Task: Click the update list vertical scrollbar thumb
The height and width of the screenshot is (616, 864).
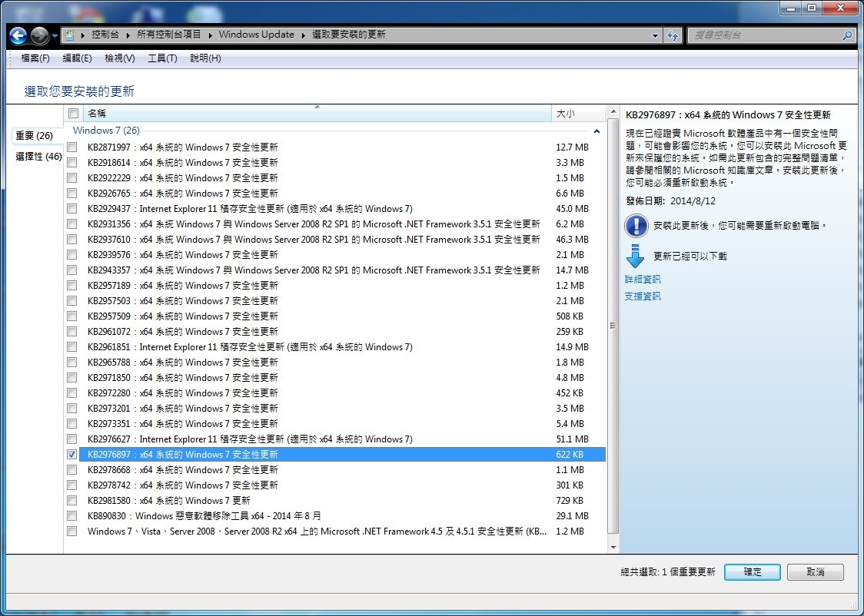Action: 613,326
